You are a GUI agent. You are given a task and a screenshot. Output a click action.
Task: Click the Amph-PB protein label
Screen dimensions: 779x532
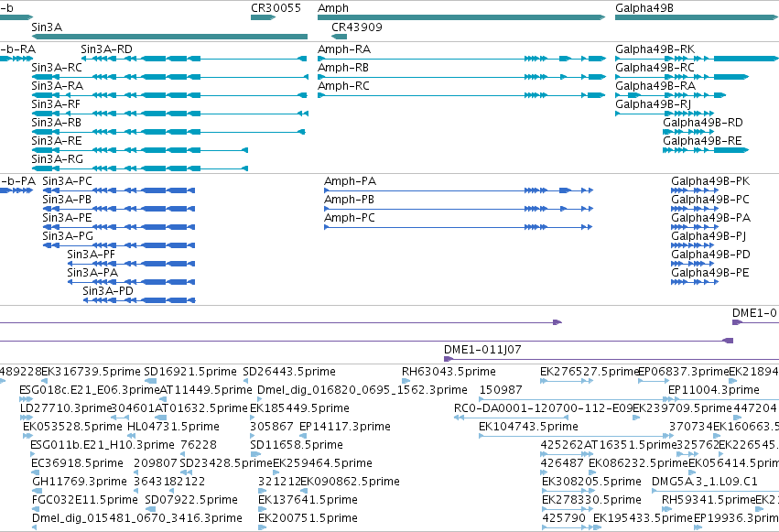tap(350, 200)
